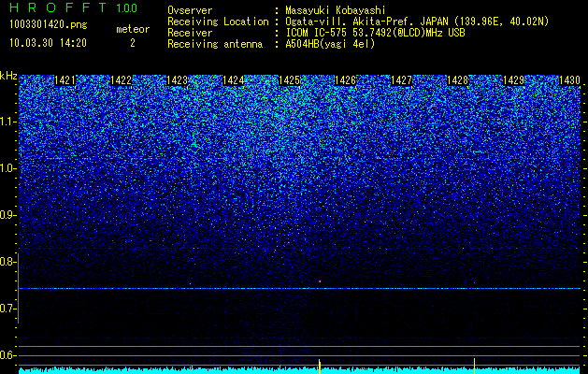Click the A504HB(yagi 4el) antenna text
This screenshot has height=374, width=588.
[x=330, y=44]
